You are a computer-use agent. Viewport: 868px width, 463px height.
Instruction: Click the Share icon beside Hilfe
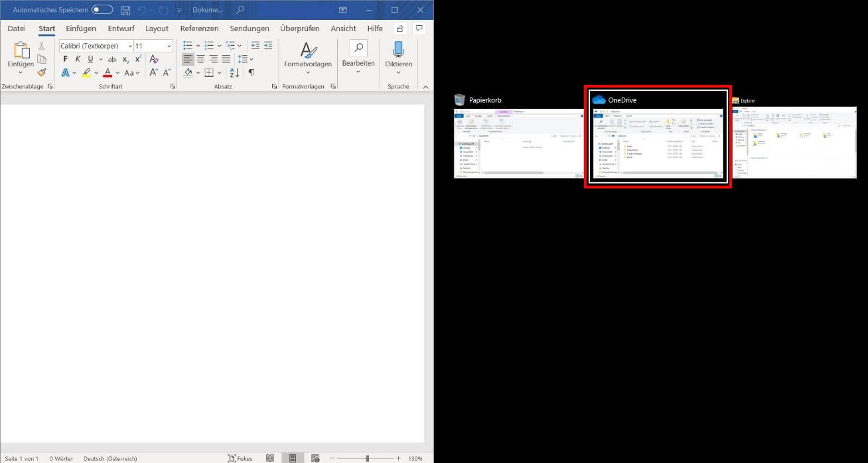[x=399, y=29]
